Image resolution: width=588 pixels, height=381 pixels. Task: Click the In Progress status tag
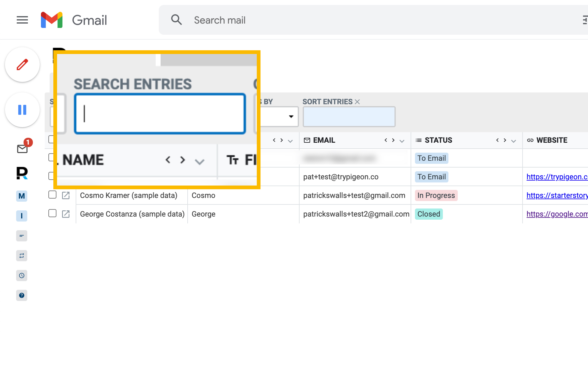[x=436, y=195]
